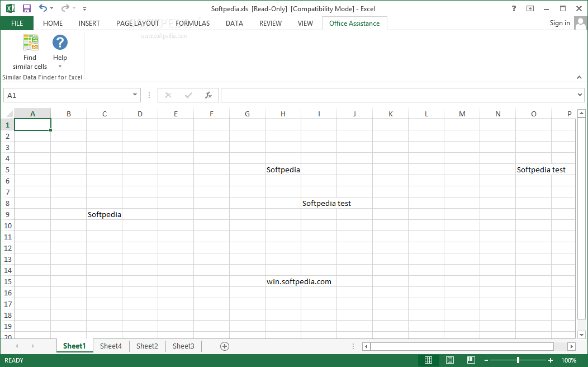Click the 100% zoom level
588x367 pixels.
568,360
